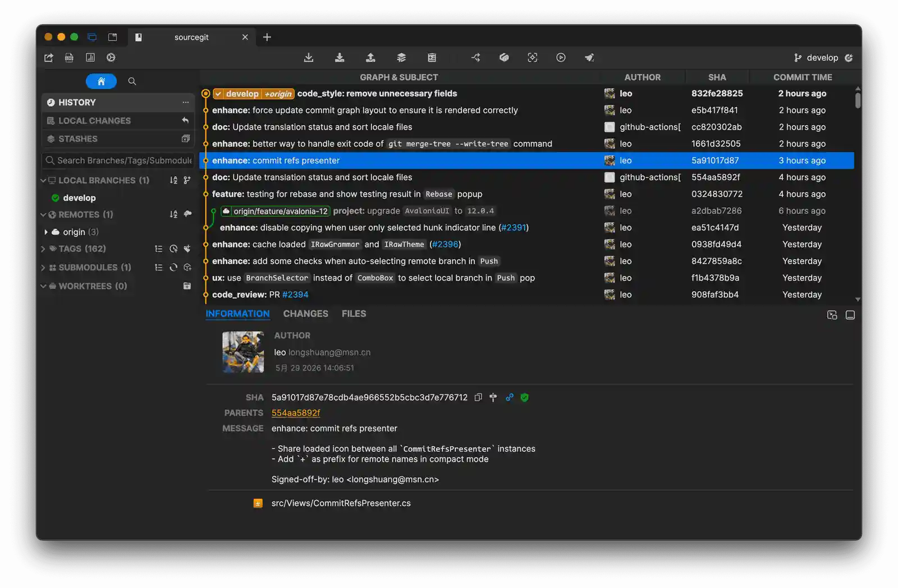Switch to the Changes tab
This screenshot has height=588, width=898.
[x=306, y=314]
